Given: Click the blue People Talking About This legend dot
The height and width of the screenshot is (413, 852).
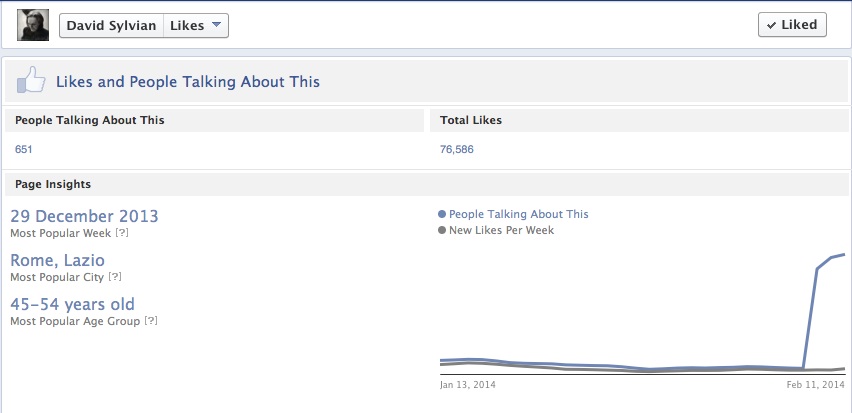Looking at the screenshot, I should [442, 214].
